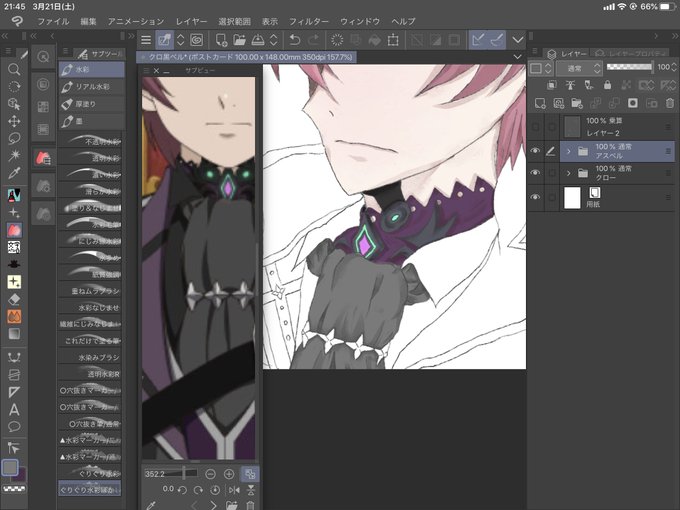Adjust the sub view zoom slider

pyautogui.click(x=170, y=474)
